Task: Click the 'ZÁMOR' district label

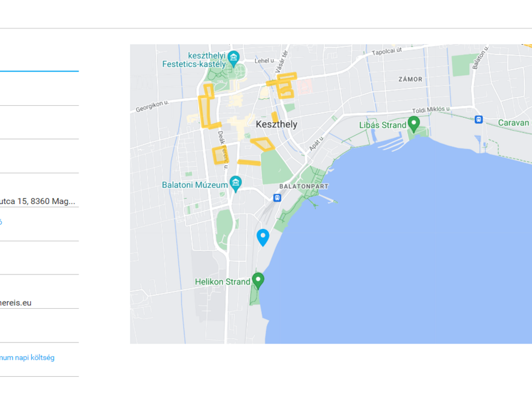Action: [x=410, y=79]
